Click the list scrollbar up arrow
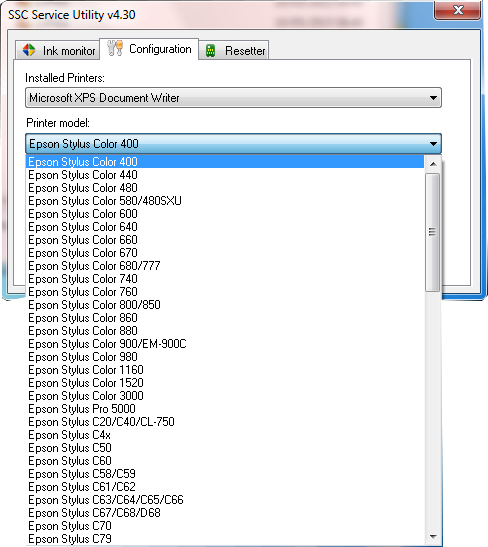Viewport: 488px width, 547px height. coord(433,164)
